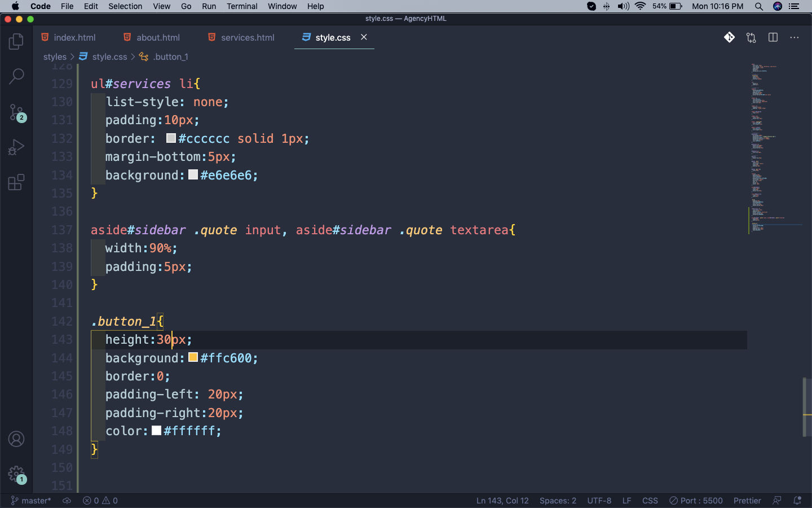This screenshot has width=812, height=508.
Task: Click the Publish to cloud sync icon
Action: tap(67, 501)
